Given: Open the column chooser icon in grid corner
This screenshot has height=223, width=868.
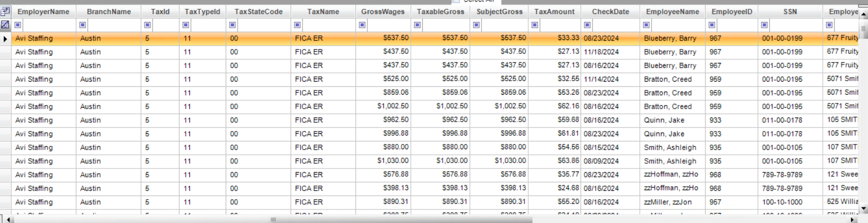Looking at the screenshot, I should (x=5, y=11).
